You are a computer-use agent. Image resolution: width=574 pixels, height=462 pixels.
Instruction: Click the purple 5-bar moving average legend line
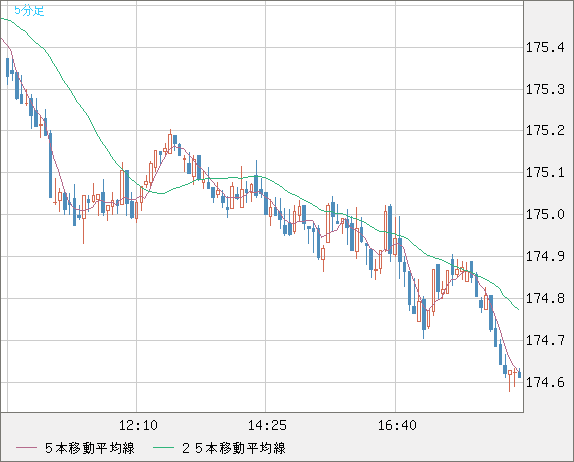click(26, 448)
